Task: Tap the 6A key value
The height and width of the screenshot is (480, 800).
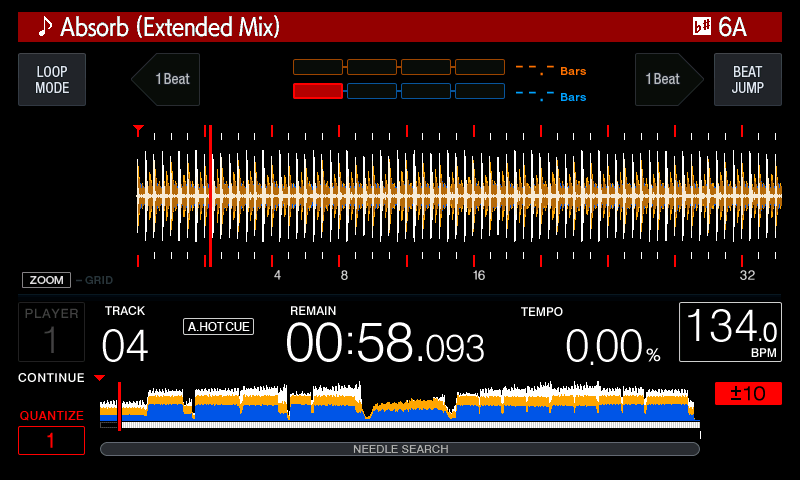Action: tap(733, 27)
